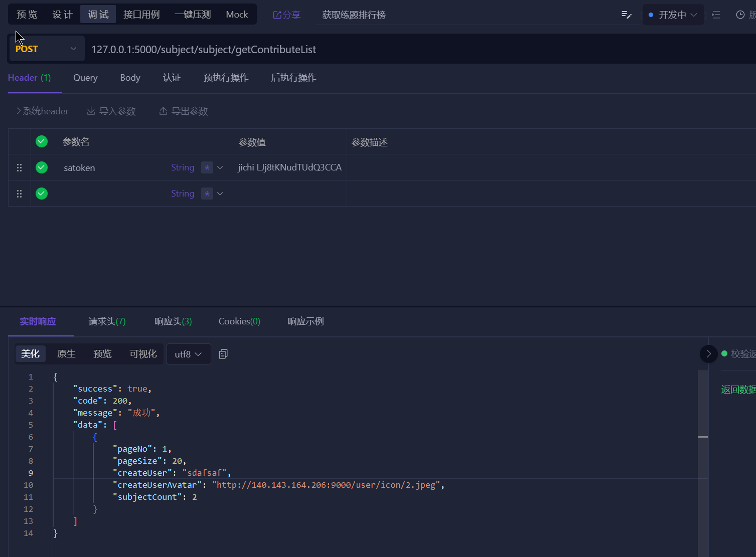Open the 接口用例 tab

point(141,15)
